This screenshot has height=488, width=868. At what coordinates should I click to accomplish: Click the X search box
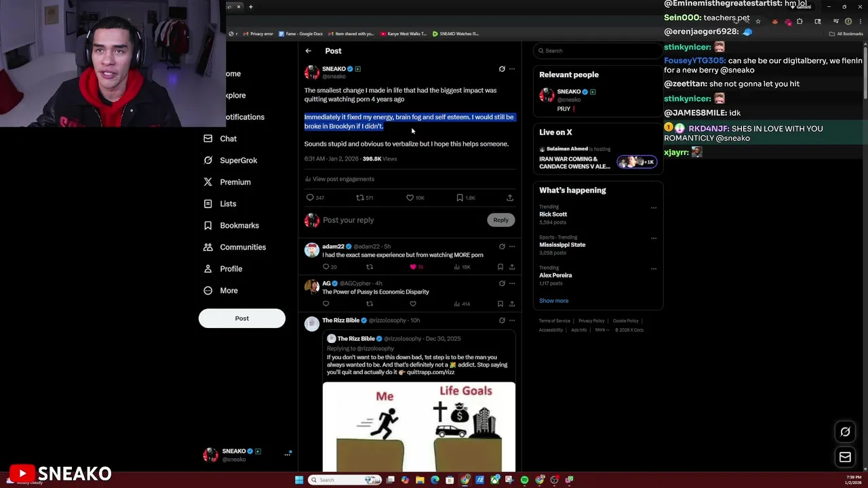tap(597, 51)
